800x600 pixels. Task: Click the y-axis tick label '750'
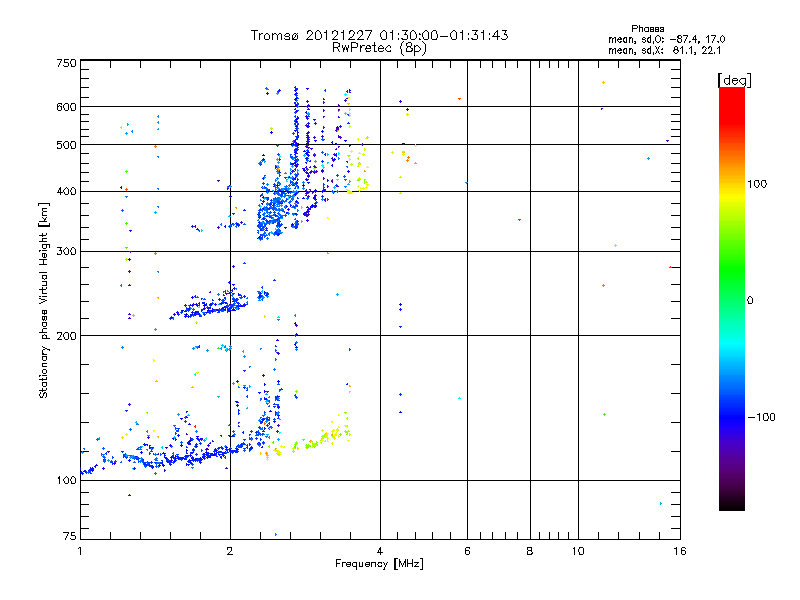pos(66,63)
